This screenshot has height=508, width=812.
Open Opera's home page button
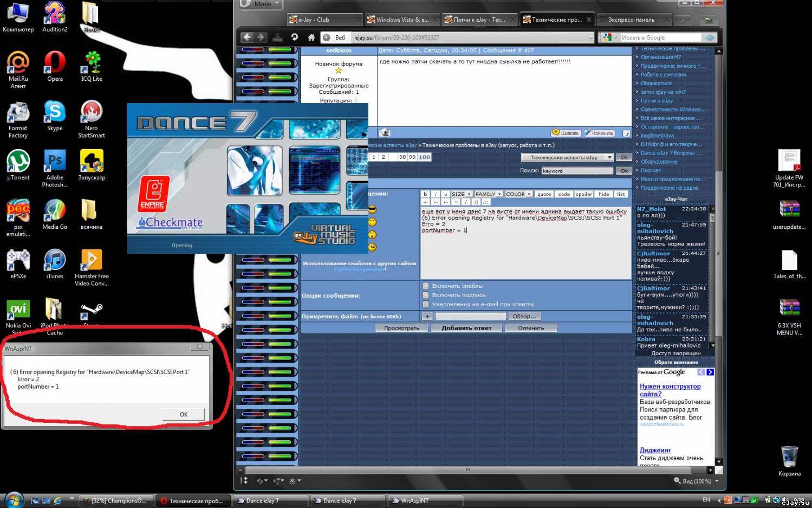click(x=311, y=37)
